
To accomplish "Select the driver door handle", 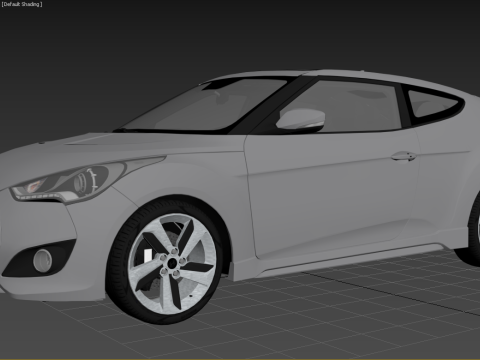I will pyautogui.click(x=403, y=156).
